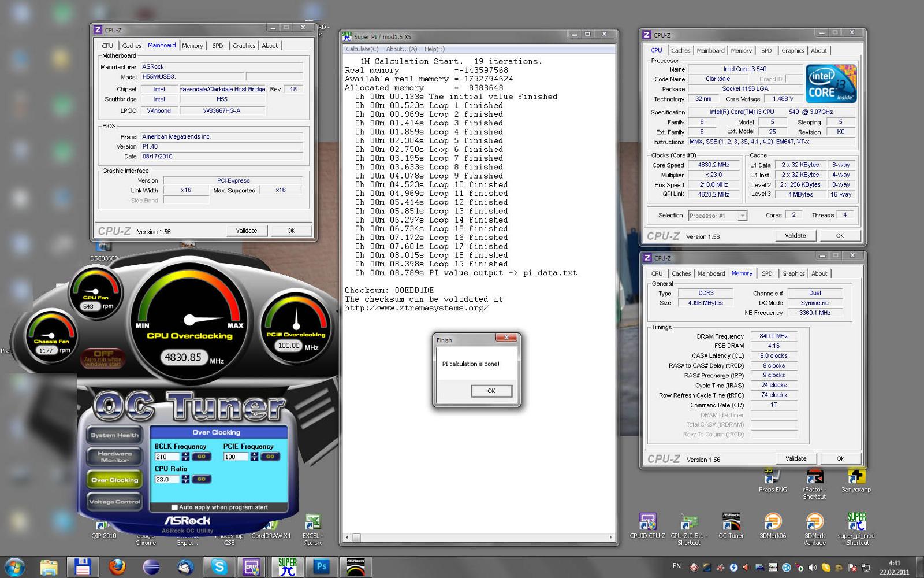
Task: Open the Calculate(C) menu in Super PI
Action: pyautogui.click(x=362, y=49)
